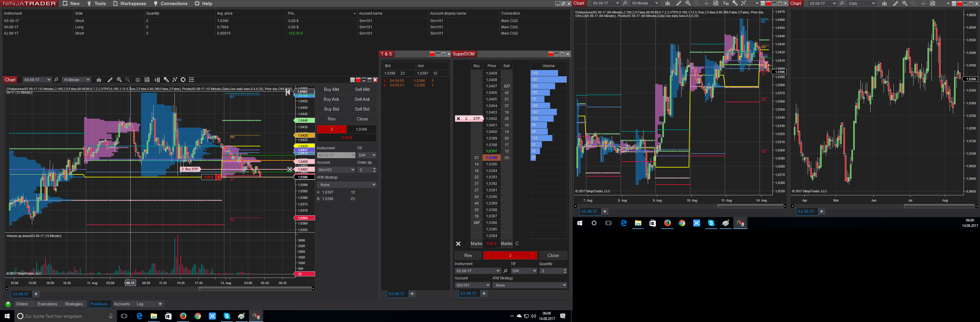The image size is (980, 322).
Task: Click Rev button in Chart Trader
Action: point(331,119)
